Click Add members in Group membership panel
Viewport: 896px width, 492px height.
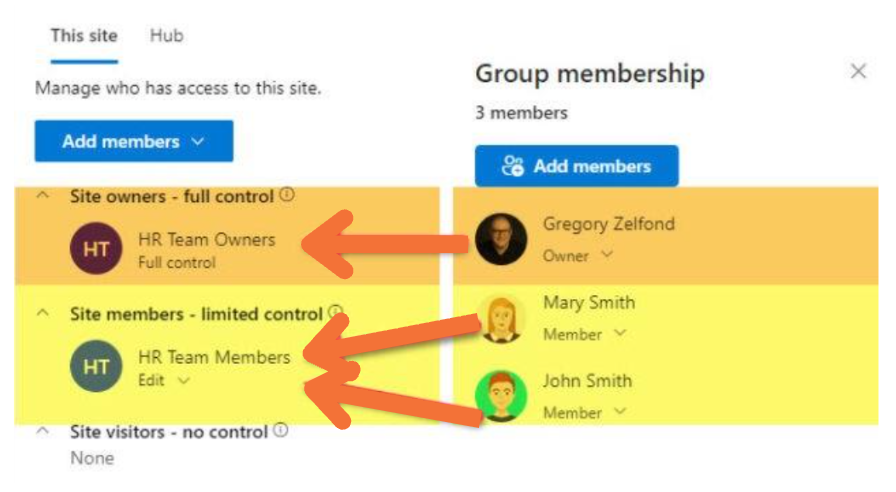click(577, 166)
